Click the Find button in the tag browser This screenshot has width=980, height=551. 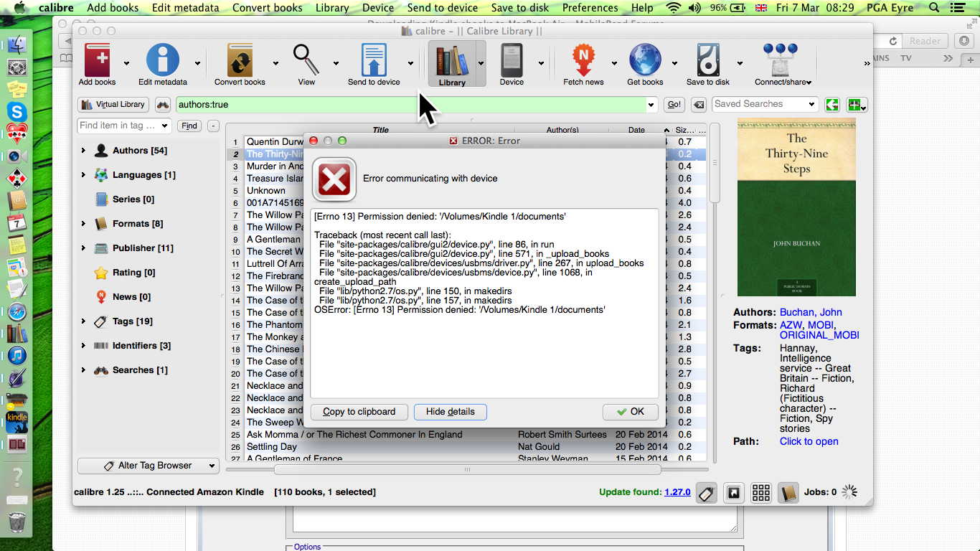point(189,126)
